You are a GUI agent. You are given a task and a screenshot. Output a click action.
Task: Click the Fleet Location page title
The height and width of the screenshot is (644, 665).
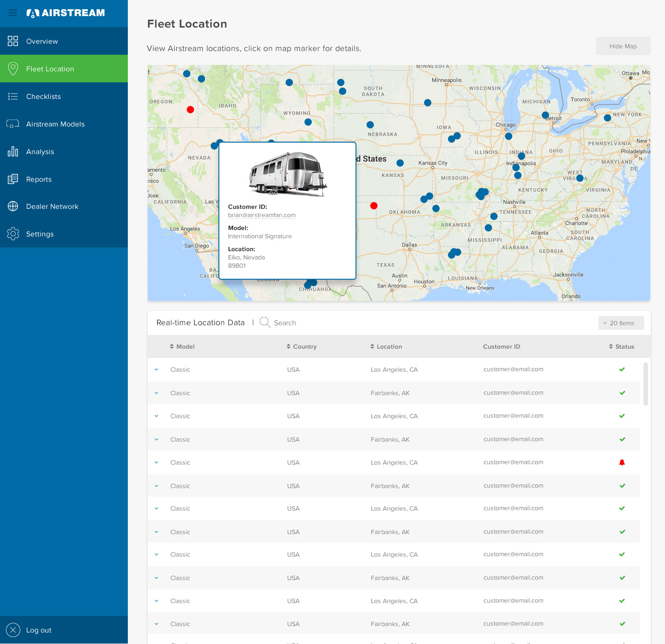(187, 24)
